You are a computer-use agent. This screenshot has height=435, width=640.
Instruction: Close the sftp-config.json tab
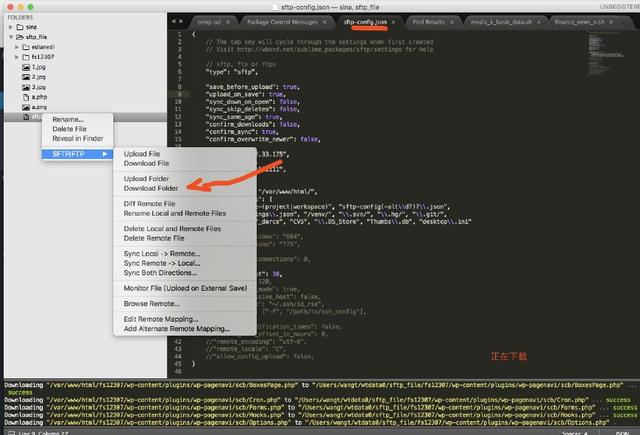tap(393, 22)
